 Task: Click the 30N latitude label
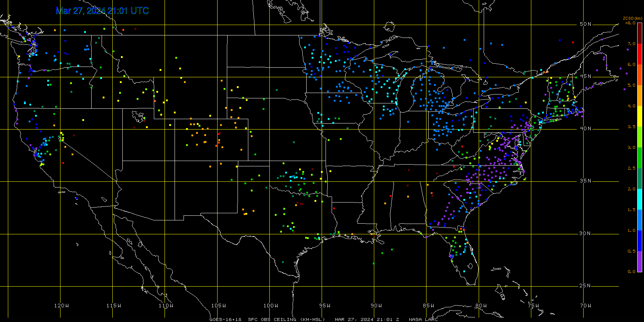(586, 233)
